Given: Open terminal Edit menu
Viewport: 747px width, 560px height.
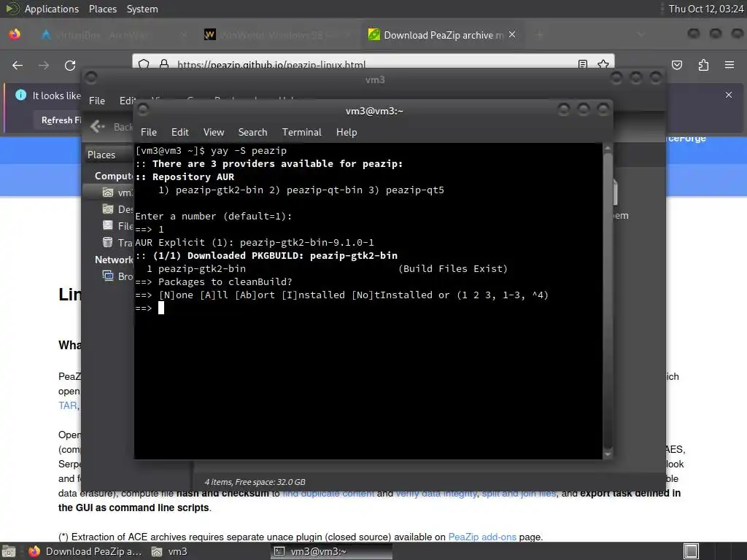Looking at the screenshot, I should pos(179,133).
